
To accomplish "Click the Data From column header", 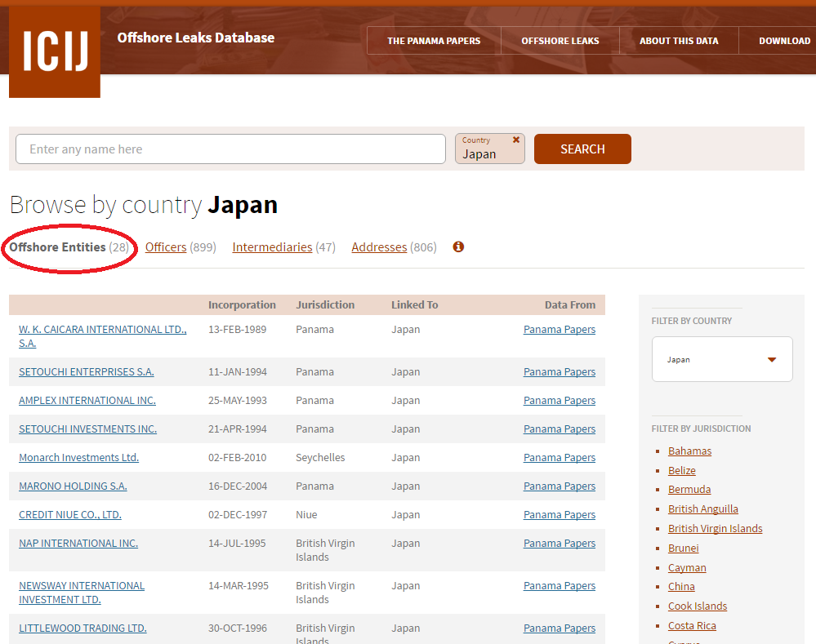I will click(570, 304).
